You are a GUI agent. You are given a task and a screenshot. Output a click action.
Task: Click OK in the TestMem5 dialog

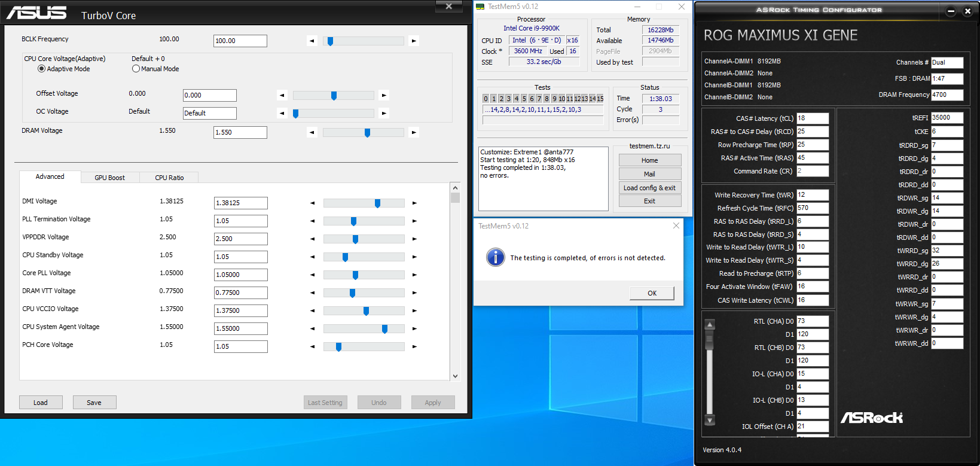click(x=652, y=293)
